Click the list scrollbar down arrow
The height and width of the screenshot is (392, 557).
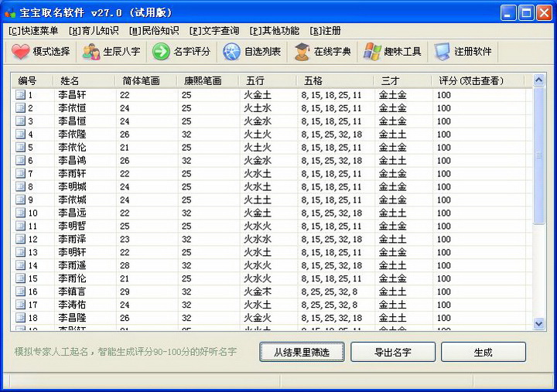tap(539, 323)
